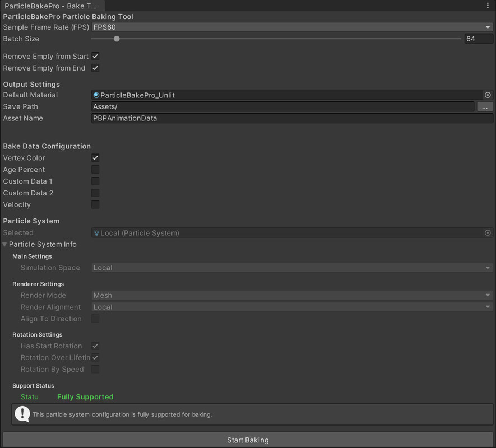Enable Velocity bake data
The image size is (496, 448).
pyautogui.click(x=95, y=204)
